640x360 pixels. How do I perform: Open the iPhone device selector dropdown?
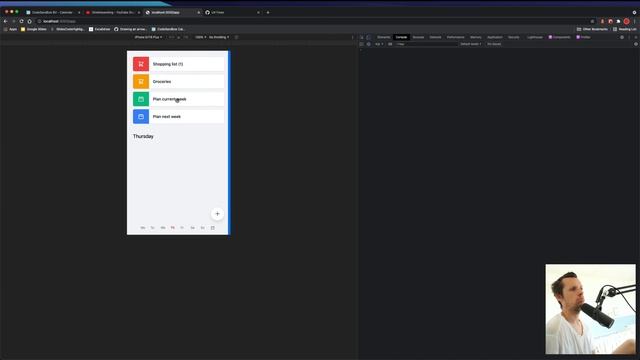click(x=148, y=37)
